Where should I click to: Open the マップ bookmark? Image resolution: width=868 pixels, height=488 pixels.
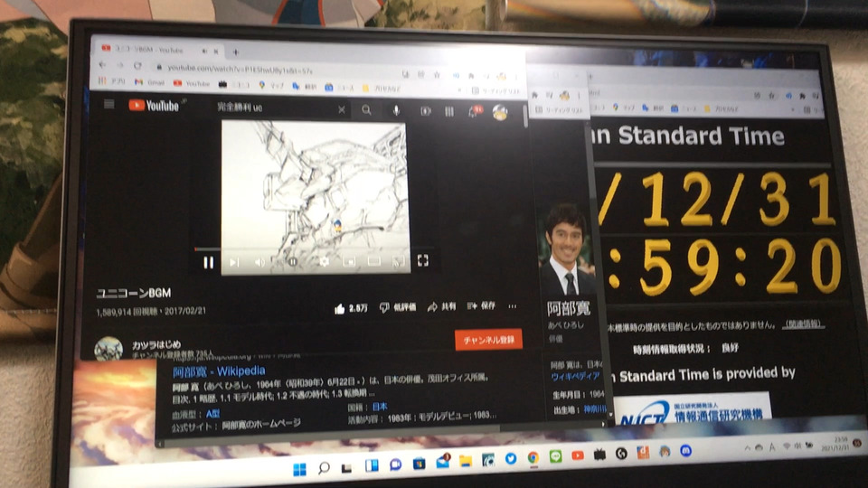tap(271, 85)
